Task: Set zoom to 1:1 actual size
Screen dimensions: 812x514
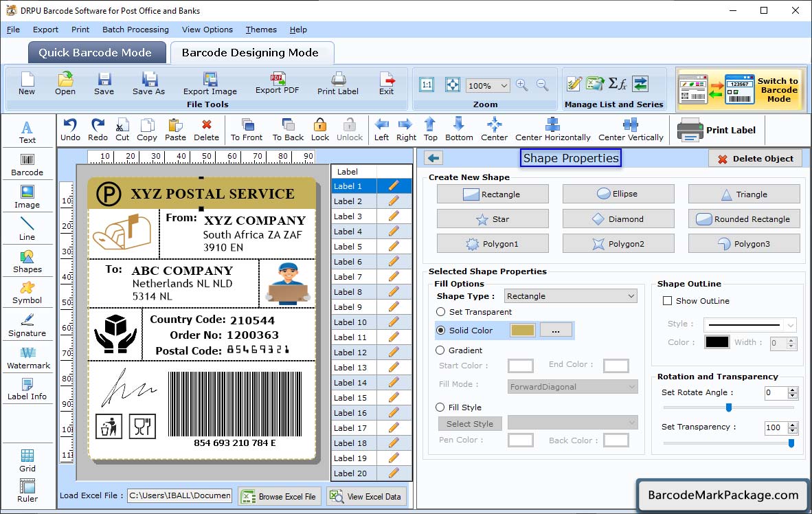Action: [427, 85]
